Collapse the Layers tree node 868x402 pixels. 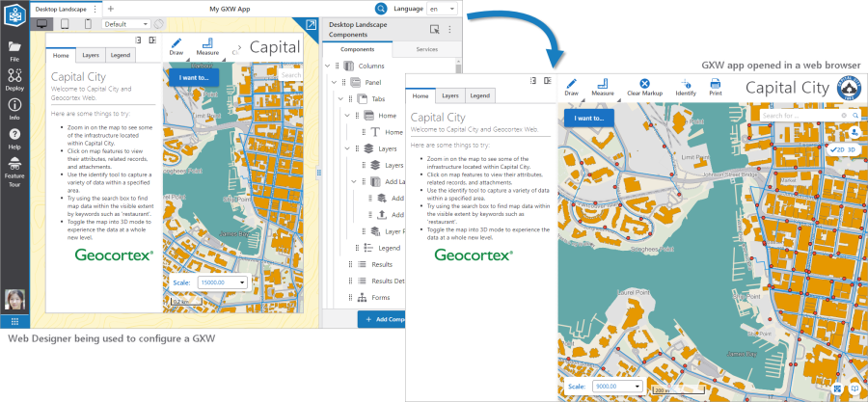click(347, 148)
